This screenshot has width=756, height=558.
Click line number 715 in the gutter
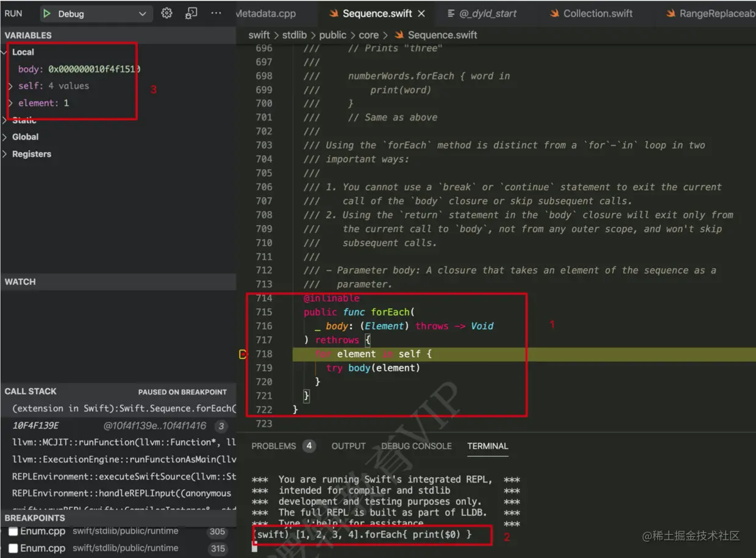pyautogui.click(x=264, y=312)
